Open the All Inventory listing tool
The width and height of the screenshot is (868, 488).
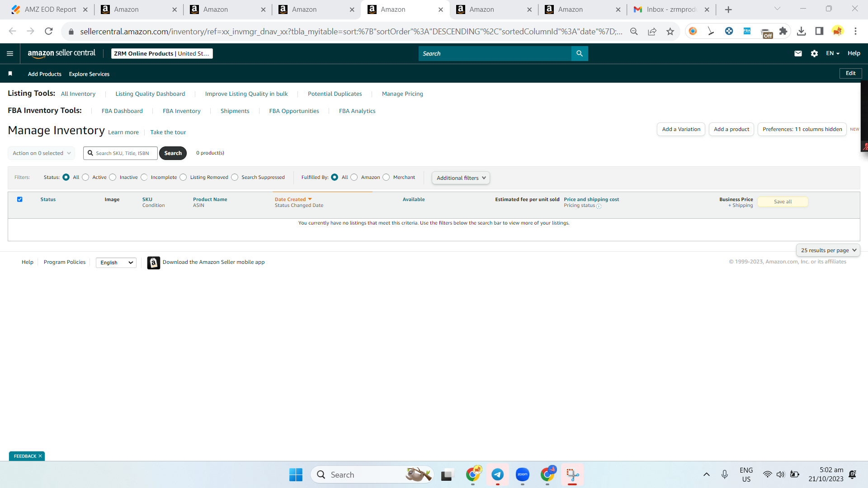pyautogui.click(x=78, y=94)
